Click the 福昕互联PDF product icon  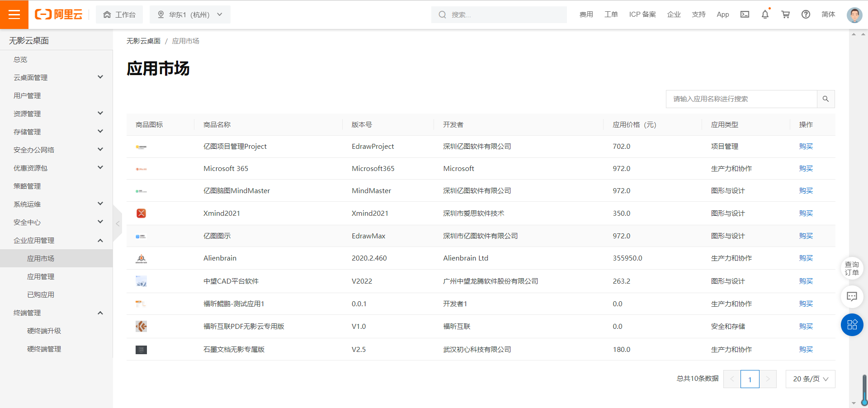coord(141,326)
